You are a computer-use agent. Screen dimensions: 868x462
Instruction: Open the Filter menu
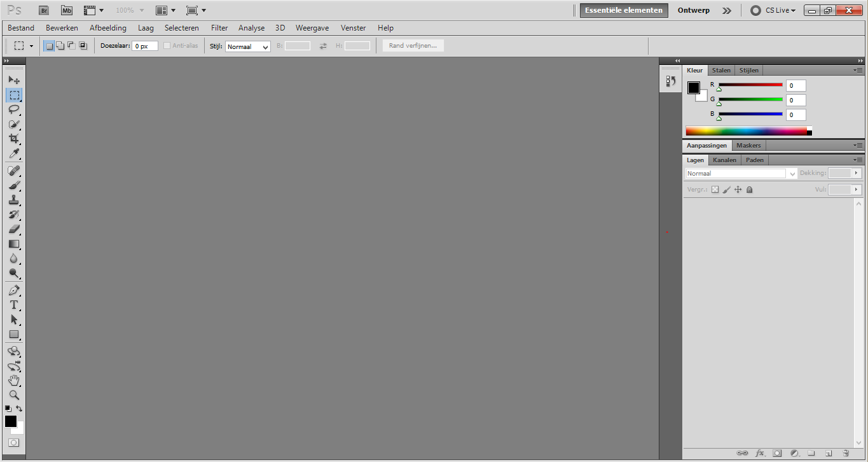coord(219,28)
